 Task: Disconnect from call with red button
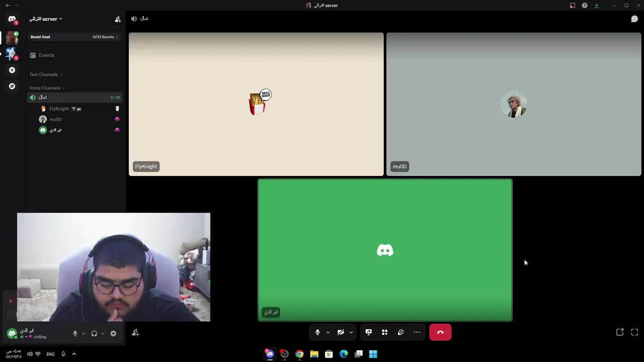pos(440,332)
